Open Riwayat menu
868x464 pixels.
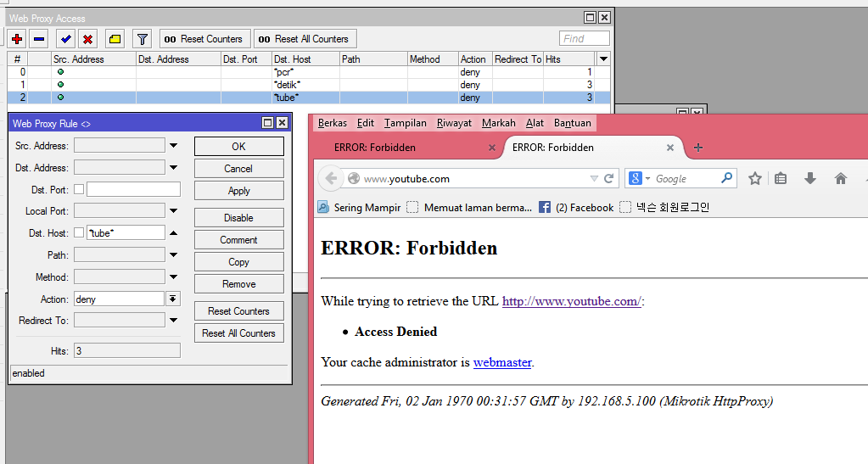454,123
